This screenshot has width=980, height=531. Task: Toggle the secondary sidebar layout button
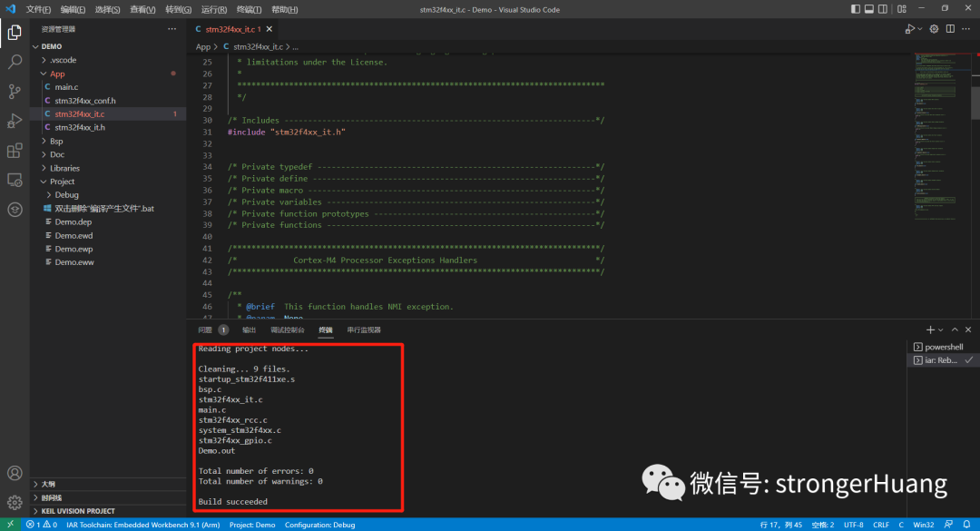(884, 9)
